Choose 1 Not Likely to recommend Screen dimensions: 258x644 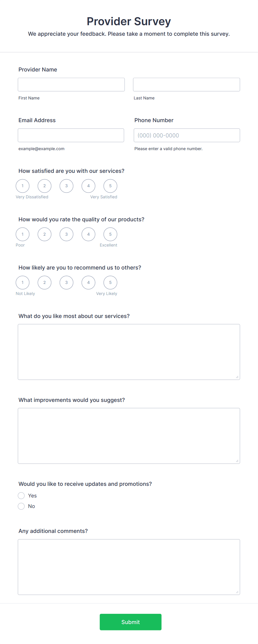(x=22, y=283)
